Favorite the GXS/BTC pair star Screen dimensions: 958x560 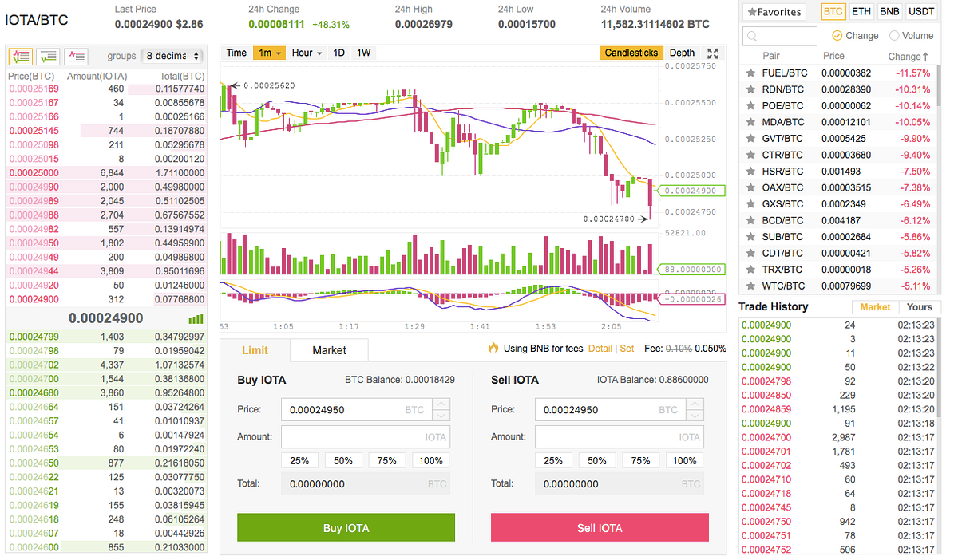tap(750, 204)
